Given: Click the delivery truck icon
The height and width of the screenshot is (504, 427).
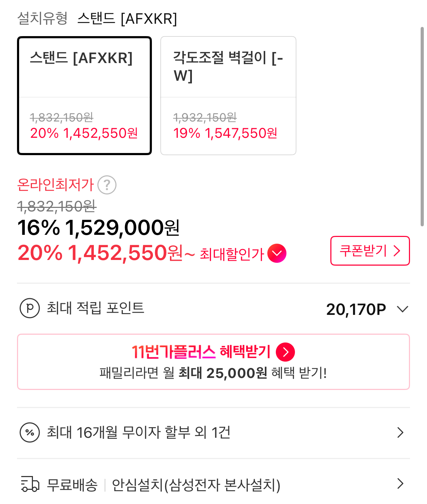Looking at the screenshot, I should (x=30, y=484).
